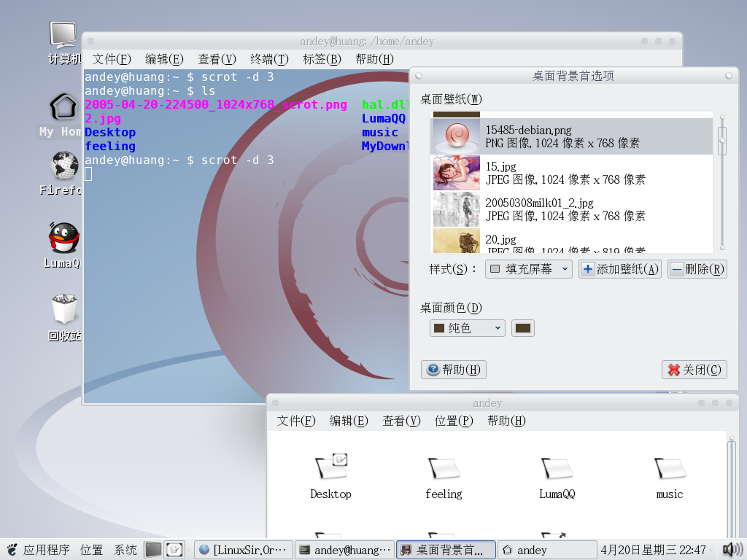The width and height of the screenshot is (747, 560).
Task: Select 15.jpg wallpaper thumbnail
Action: 456,173
